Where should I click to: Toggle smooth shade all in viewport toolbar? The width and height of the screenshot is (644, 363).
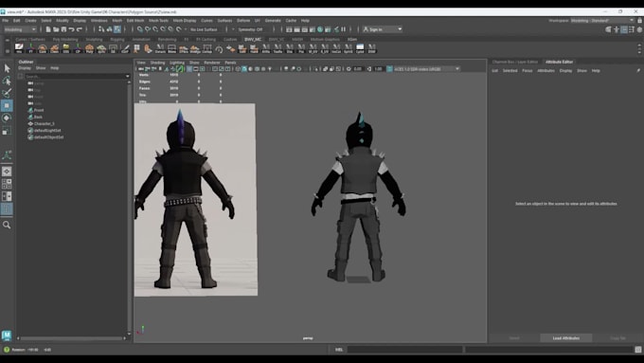pos(244,69)
